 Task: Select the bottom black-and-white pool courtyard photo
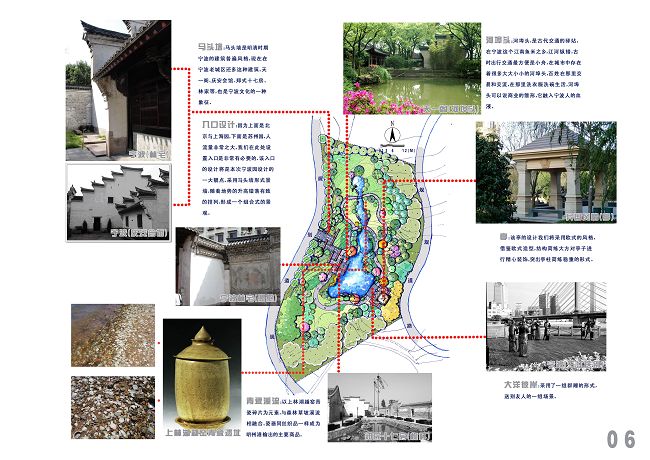pos(380,407)
